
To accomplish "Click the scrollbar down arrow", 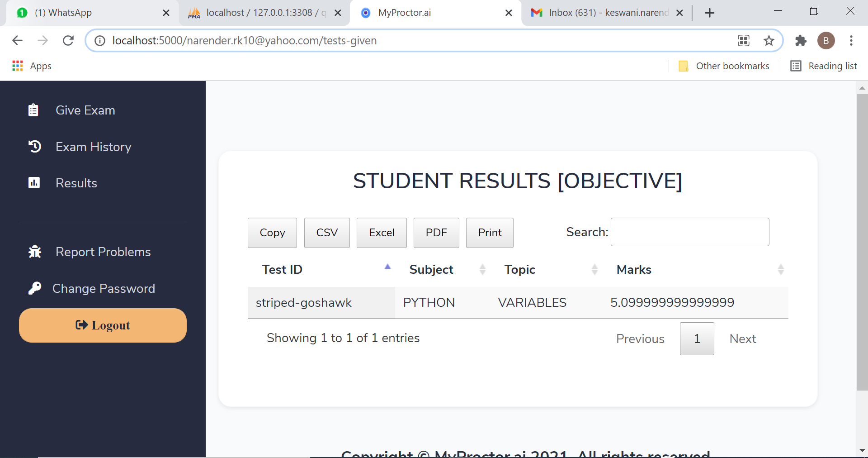I will pos(862,451).
